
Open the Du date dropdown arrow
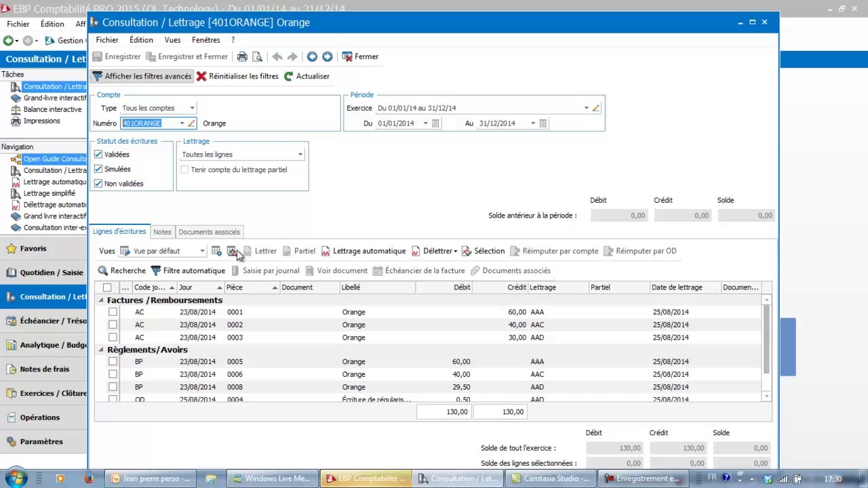426,123
